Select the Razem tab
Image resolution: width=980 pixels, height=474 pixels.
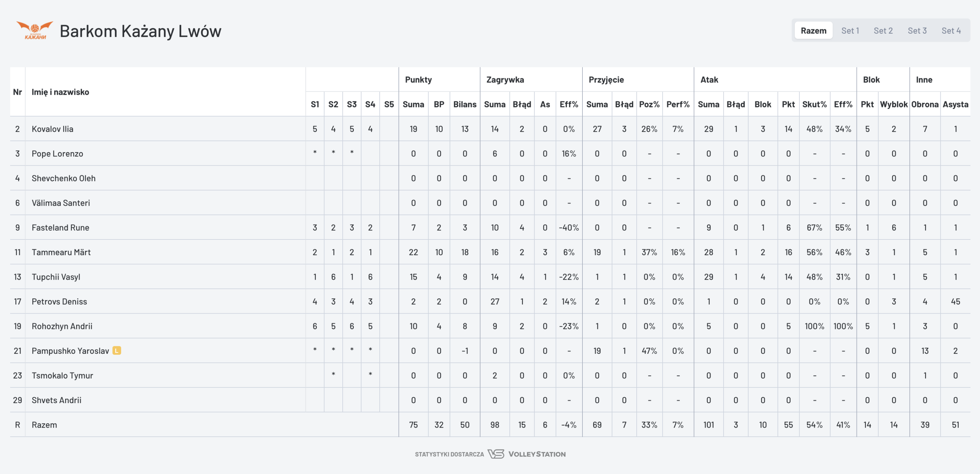(x=813, y=30)
